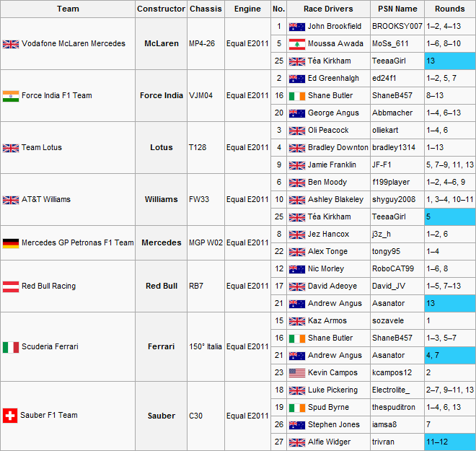The height and width of the screenshot is (451, 476).
Task: Click the PSN Name column header
Action: click(x=397, y=9)
